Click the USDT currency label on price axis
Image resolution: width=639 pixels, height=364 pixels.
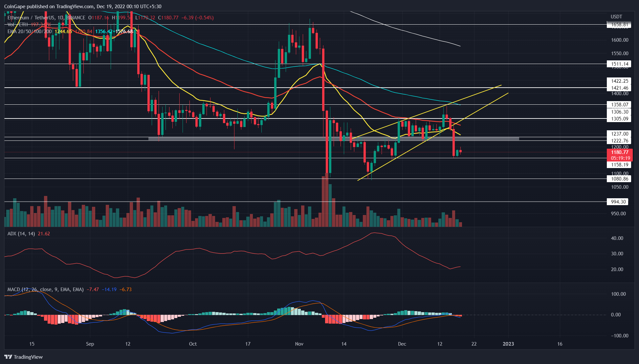point(616,17)
